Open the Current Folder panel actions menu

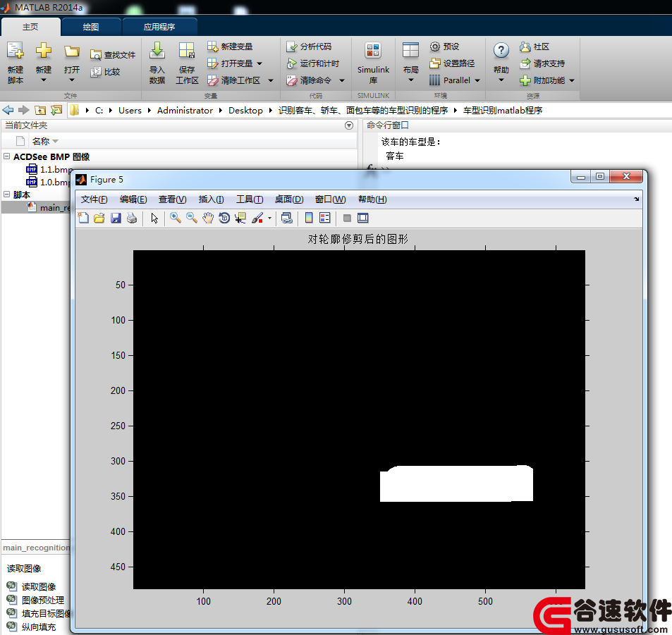pyautogui.click(x=349, y=125)
